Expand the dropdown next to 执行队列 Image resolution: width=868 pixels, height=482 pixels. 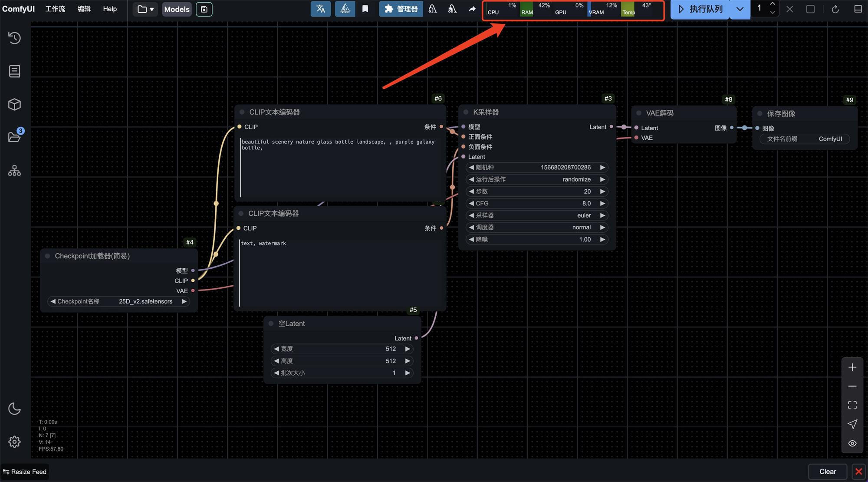[740, 9]
